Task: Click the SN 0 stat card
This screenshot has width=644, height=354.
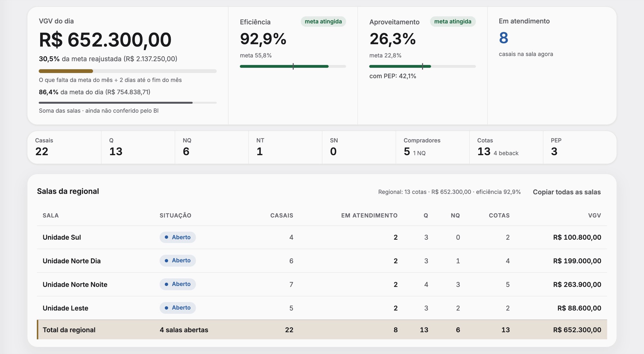Action: click(359, 147)
